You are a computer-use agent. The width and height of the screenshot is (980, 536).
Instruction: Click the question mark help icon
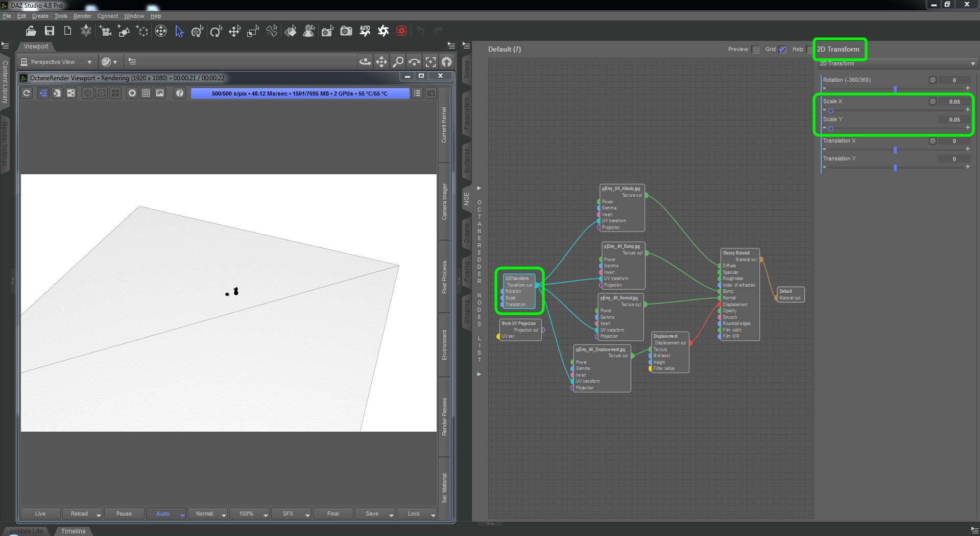coord(179,93)
